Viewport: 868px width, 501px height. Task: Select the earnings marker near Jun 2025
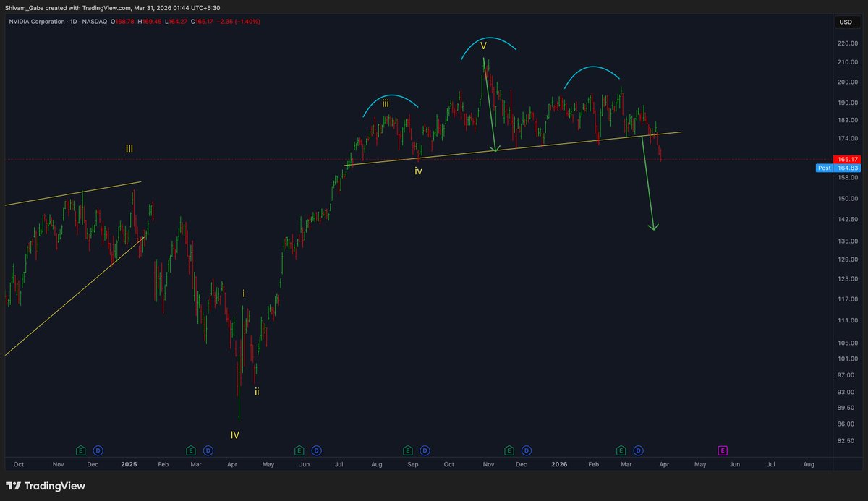pos(299,450)
